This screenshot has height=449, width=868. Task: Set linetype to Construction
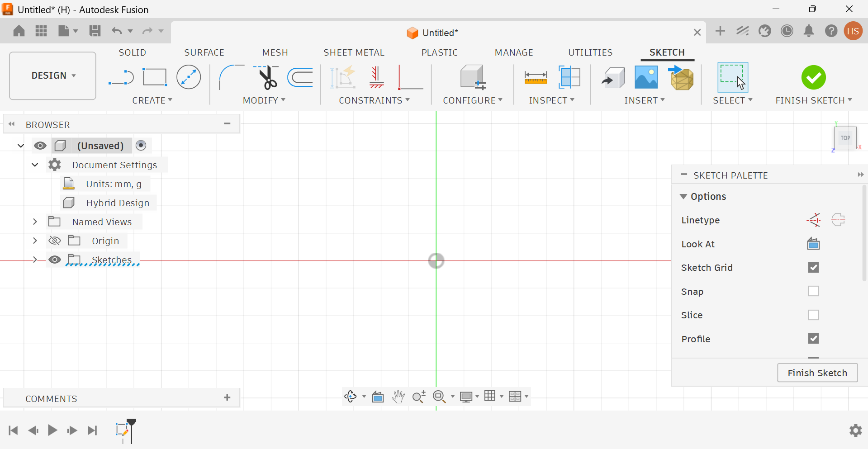click(x=813, y=220)
